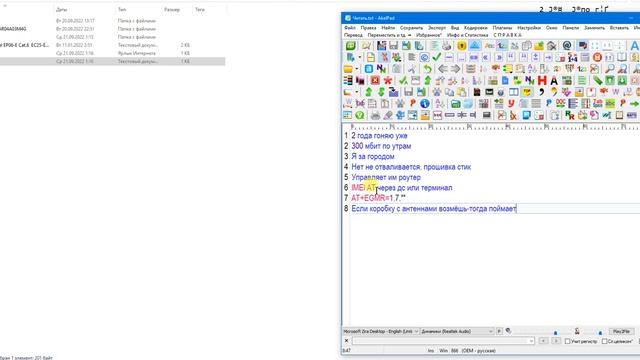
Task: Open the Настройки menu
Action: click(x=529, y=28)
